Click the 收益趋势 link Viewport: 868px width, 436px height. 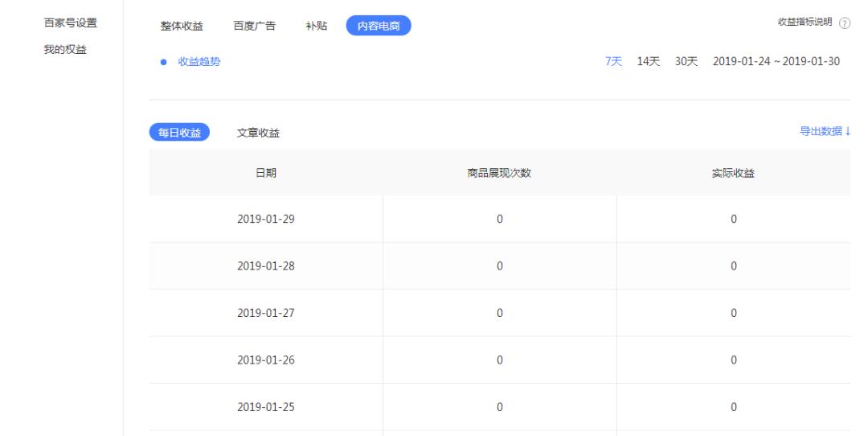click(x=199, y=61)
